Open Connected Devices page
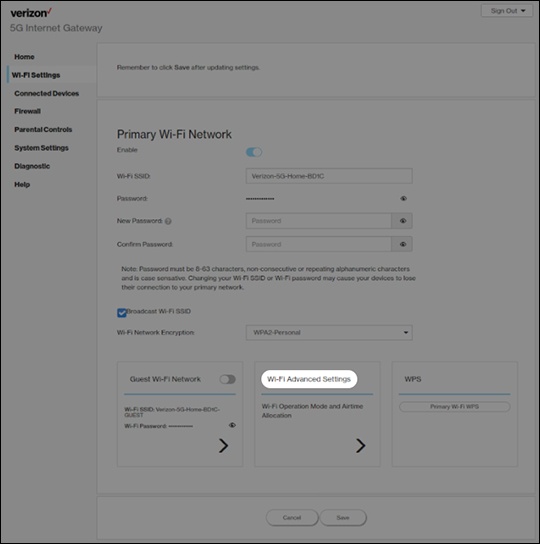The width and height of the screenshot is (540, 544). [x=47, y=93]
